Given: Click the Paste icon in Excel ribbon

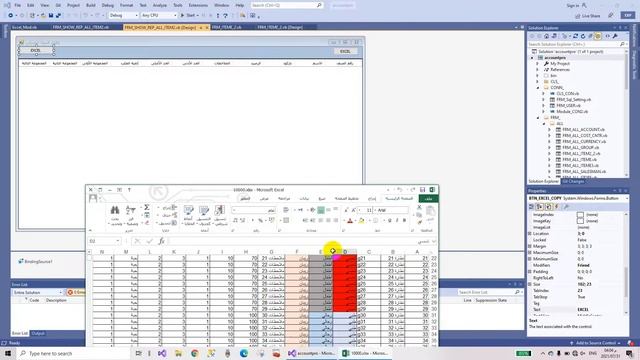Looking at the screenshot, I should pos(430,211).
